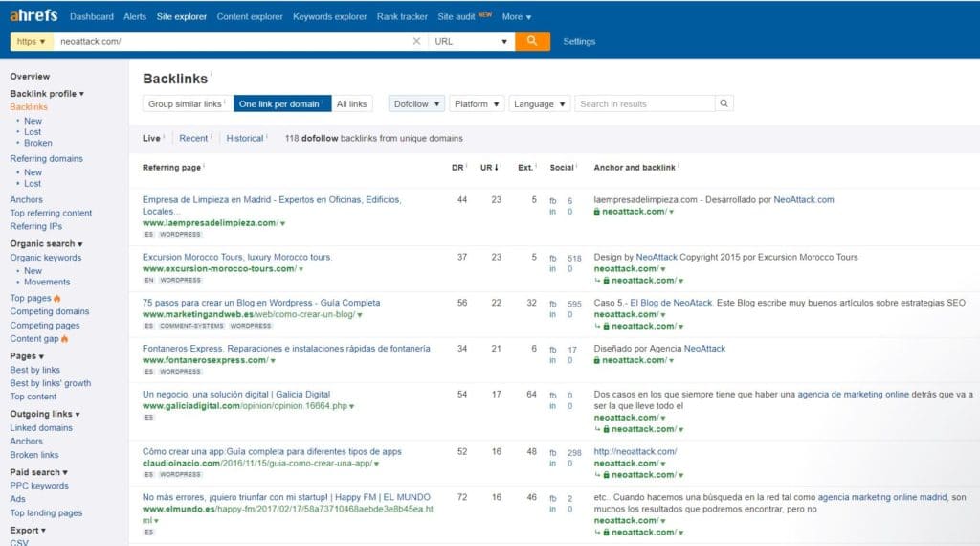
Task: Clear the URL field with X icon
Action: (416, 41)
